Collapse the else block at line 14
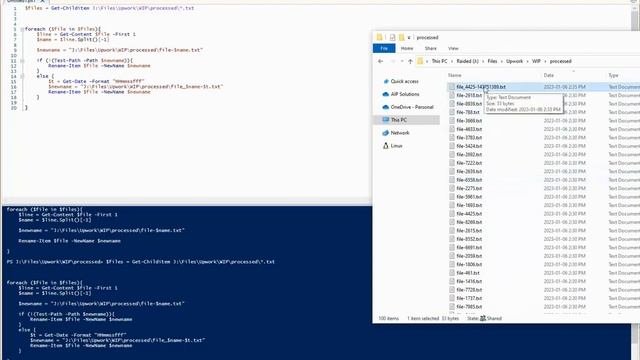Viewport: 640px width, 360px height. pos(22,76)
